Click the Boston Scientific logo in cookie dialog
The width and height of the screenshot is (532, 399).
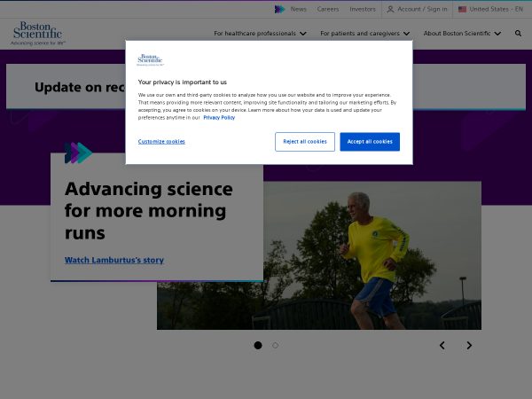(151, 59)
